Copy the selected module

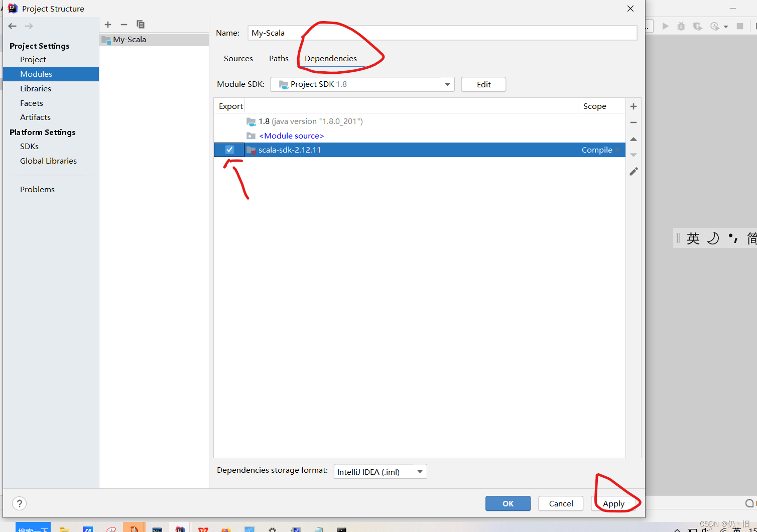point(141,25)
